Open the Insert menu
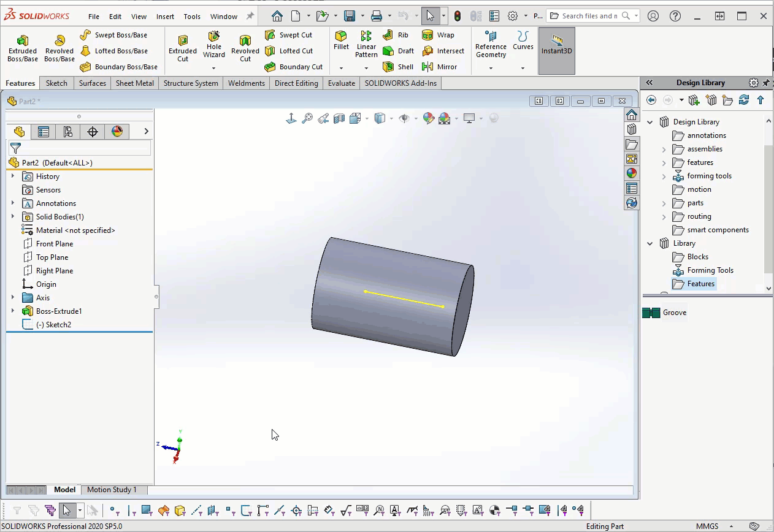Screen dimensions: 774x532 pos(165,17)
